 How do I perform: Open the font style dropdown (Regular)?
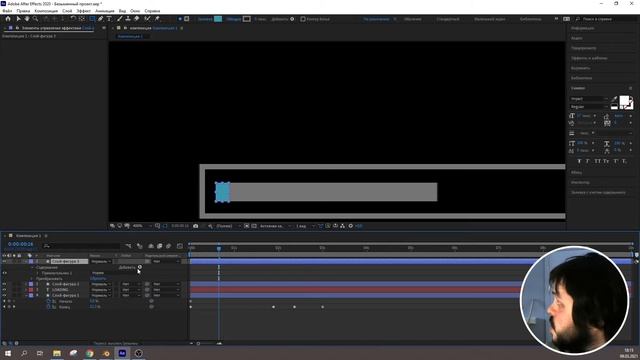[589, 107]
